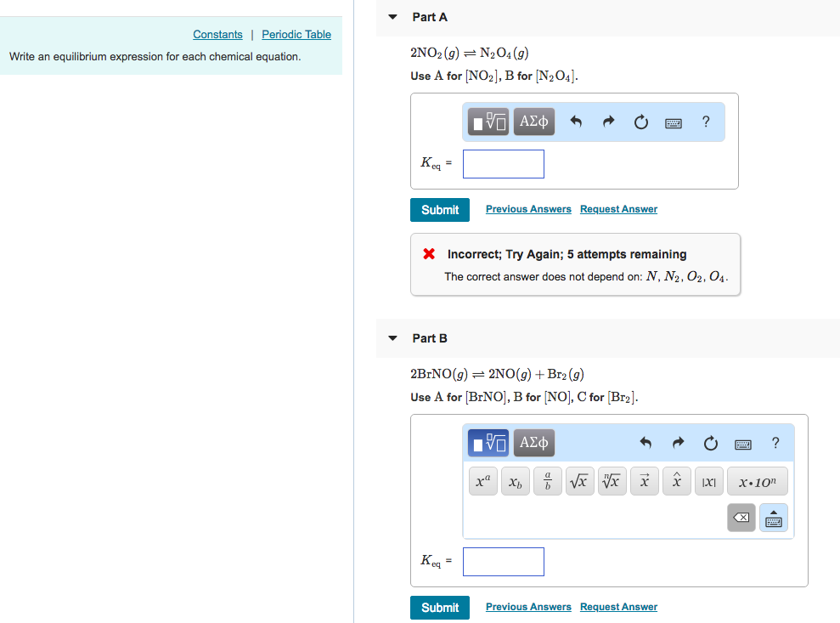The height and width of the screenshot is (623, 840).
Task: View Previous Answers for Part A
Action: [x=528, y=208]
